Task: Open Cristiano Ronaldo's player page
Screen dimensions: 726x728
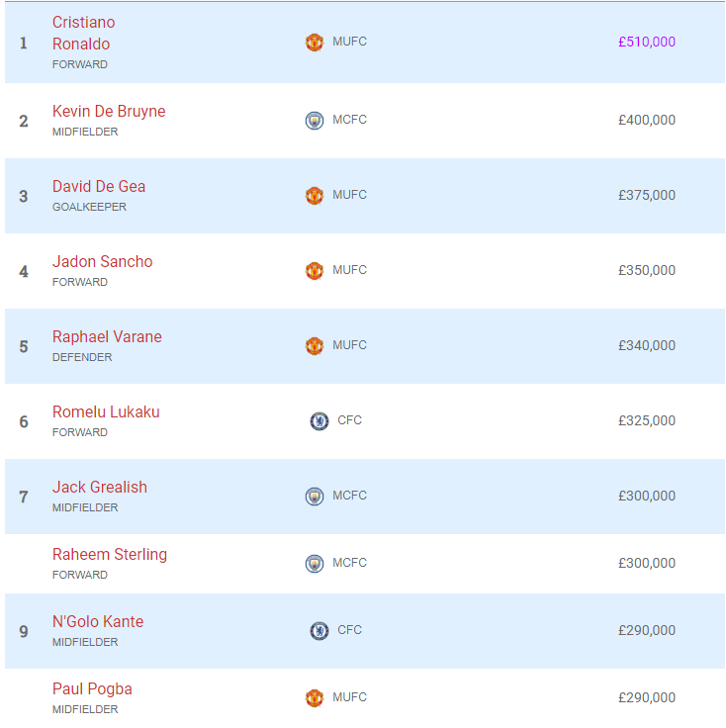Action: coord(83,33)
